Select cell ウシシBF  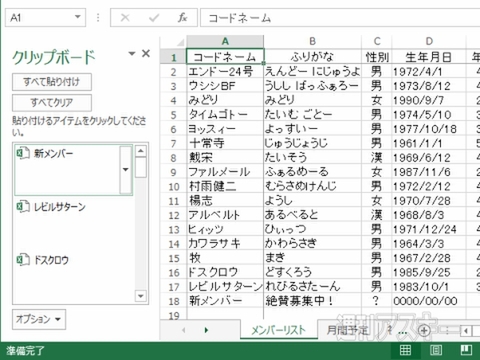(x=225, y=86)
